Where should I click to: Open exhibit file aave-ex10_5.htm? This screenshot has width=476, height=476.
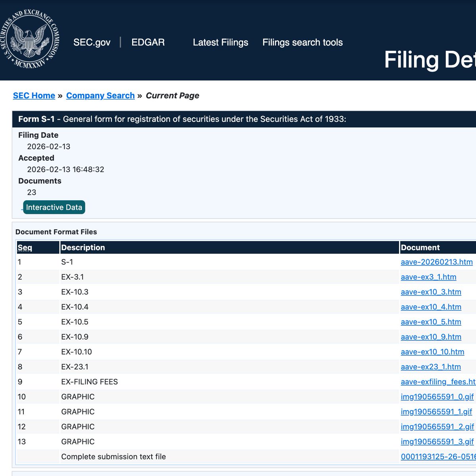tap(431, 322)
